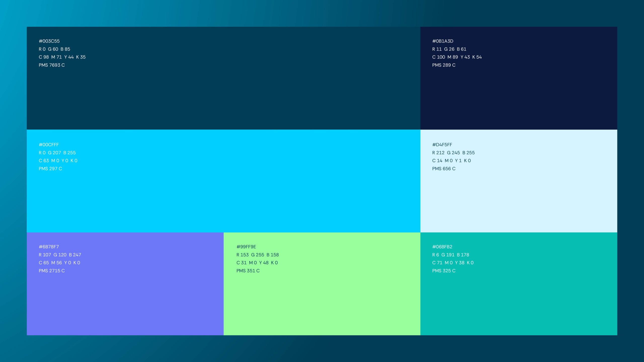The height and width of the screenshot is (362, 644).
Task: Click the text PMS 7693 C
Action: (52, 65)
